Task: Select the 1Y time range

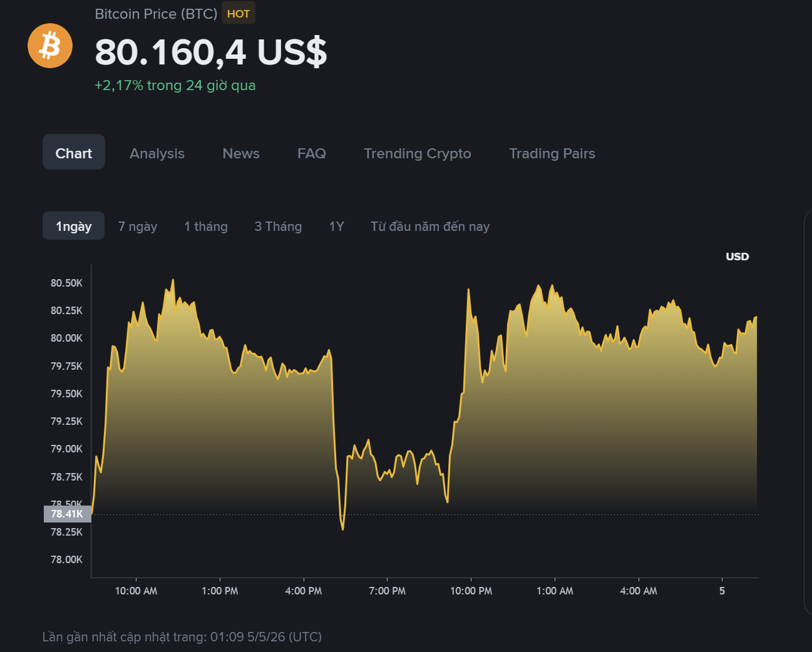Action: [337, 227]
